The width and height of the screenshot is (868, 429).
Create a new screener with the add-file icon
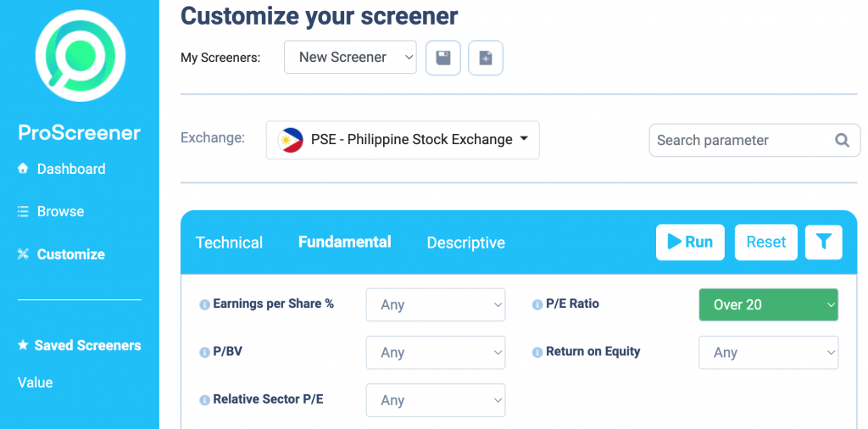pos(486,58)
